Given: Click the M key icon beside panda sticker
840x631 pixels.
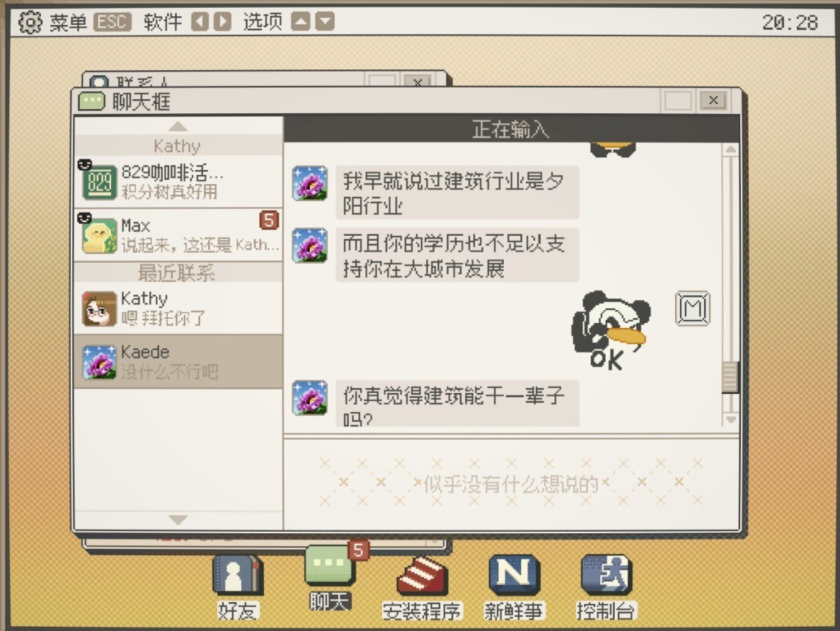Looking at the screenshot, I should coord(693,308).
